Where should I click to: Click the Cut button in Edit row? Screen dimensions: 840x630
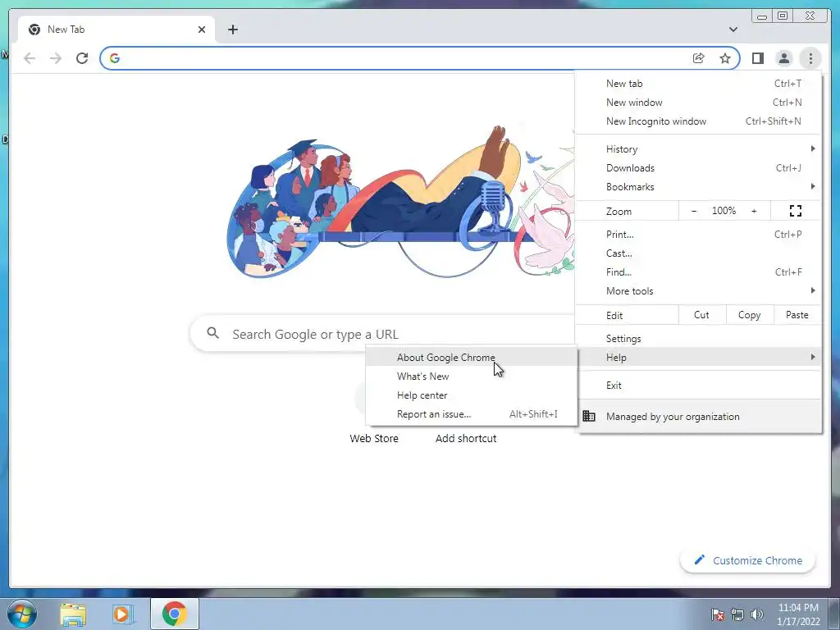[702, 315]
